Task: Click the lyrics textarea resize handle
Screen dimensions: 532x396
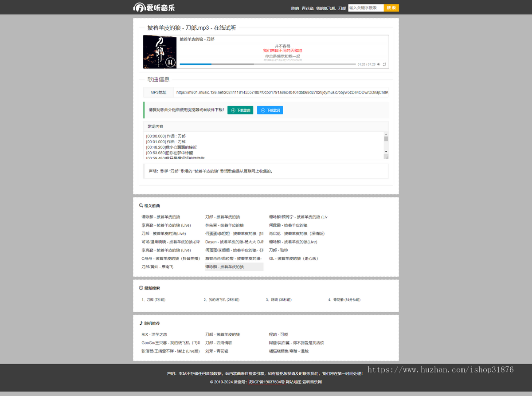Action: tap(386, 156)
